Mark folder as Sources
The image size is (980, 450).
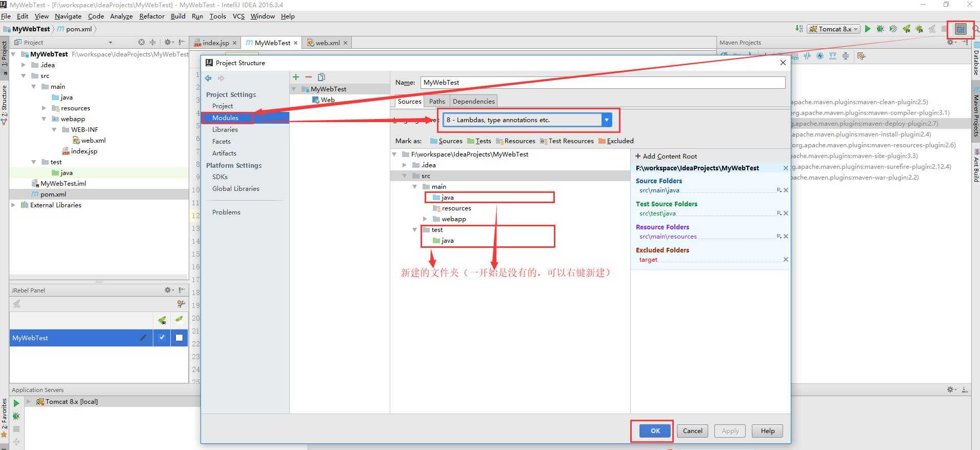coord(446,141)
